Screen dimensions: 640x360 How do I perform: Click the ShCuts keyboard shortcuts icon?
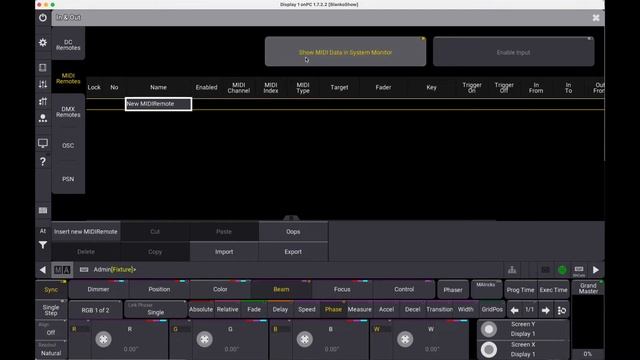[579, 270]
